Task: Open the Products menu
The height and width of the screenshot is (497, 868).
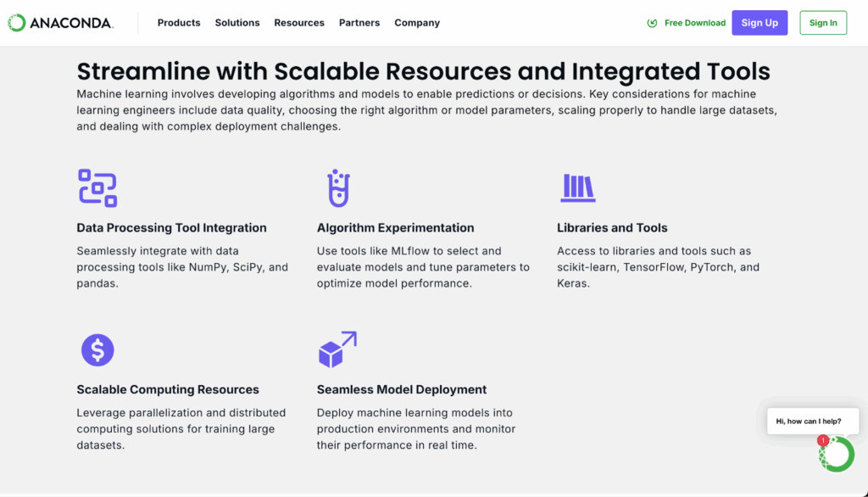Action: point(179,23)
